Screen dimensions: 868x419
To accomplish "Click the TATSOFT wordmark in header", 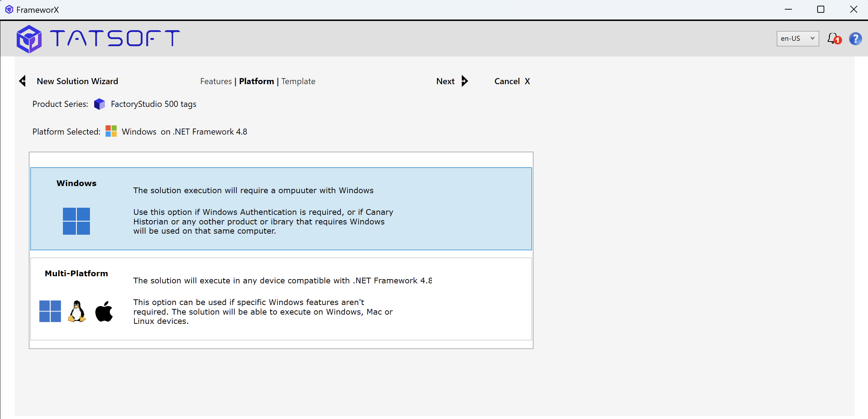I will 115,38.
